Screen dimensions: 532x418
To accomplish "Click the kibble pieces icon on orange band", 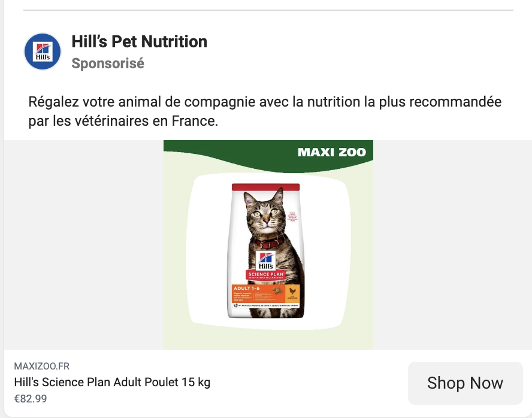I will 278,291.
